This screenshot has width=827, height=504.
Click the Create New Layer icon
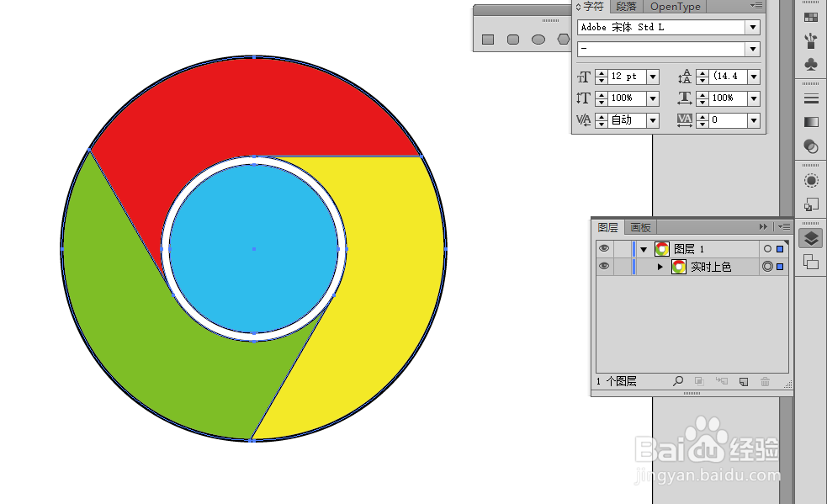click(x=744, y=381)
